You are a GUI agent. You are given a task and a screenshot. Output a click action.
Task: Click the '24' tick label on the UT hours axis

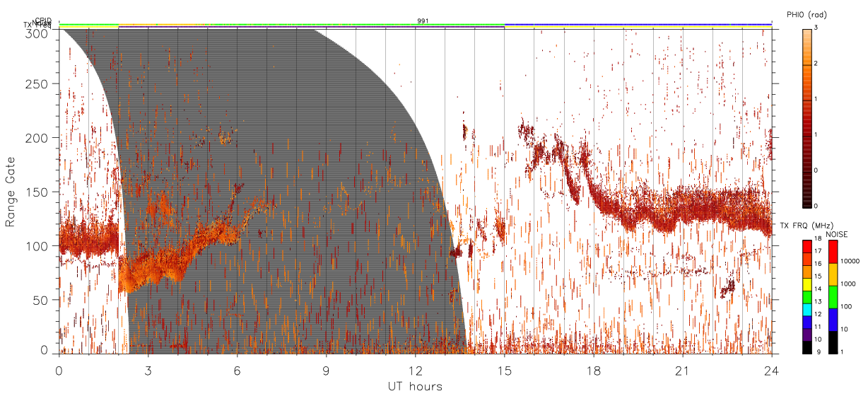tap(772, 370)
